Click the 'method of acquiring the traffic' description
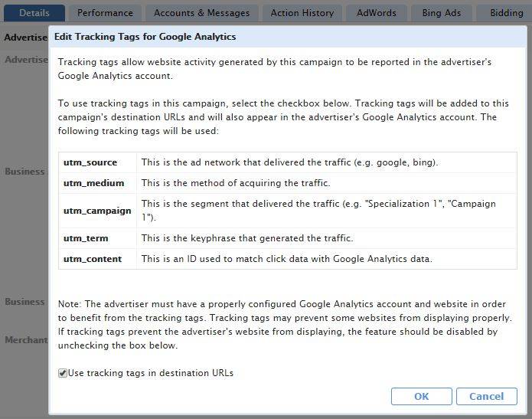Image resolution: width=532 pixels, height=419 pixels. (x=236, y=183)
